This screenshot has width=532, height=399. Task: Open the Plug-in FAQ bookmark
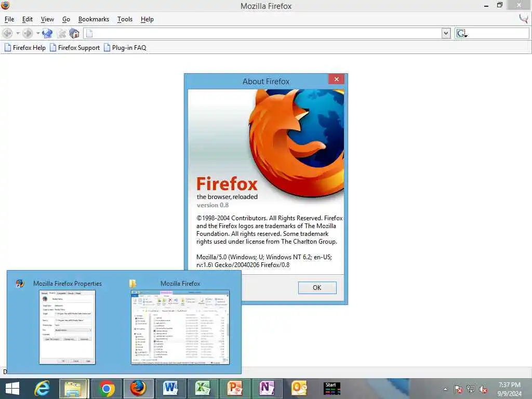[x=125, y=47]
